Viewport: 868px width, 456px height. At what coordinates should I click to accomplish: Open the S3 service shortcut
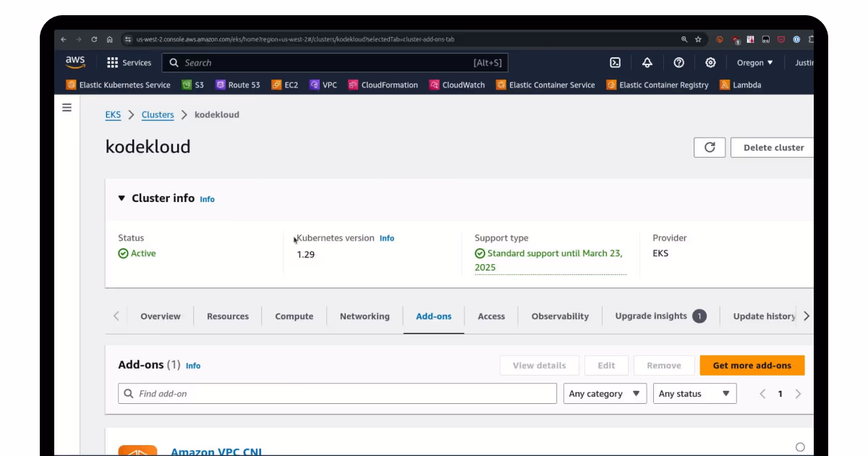tap(193, 85)
